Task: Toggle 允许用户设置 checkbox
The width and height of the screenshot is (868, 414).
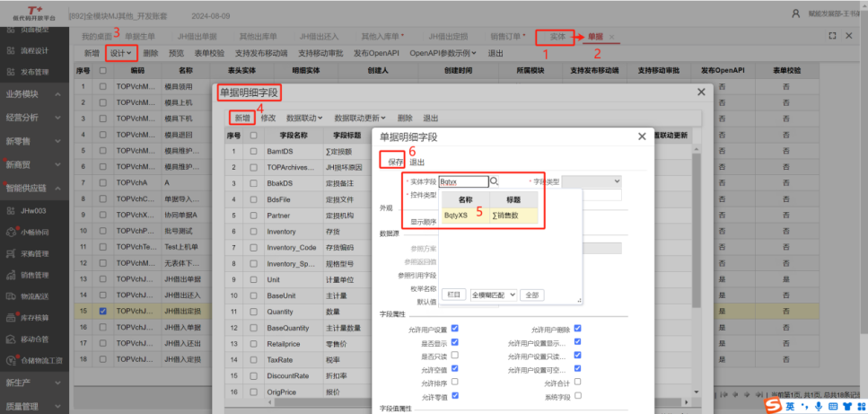Action: click(454, 328)
